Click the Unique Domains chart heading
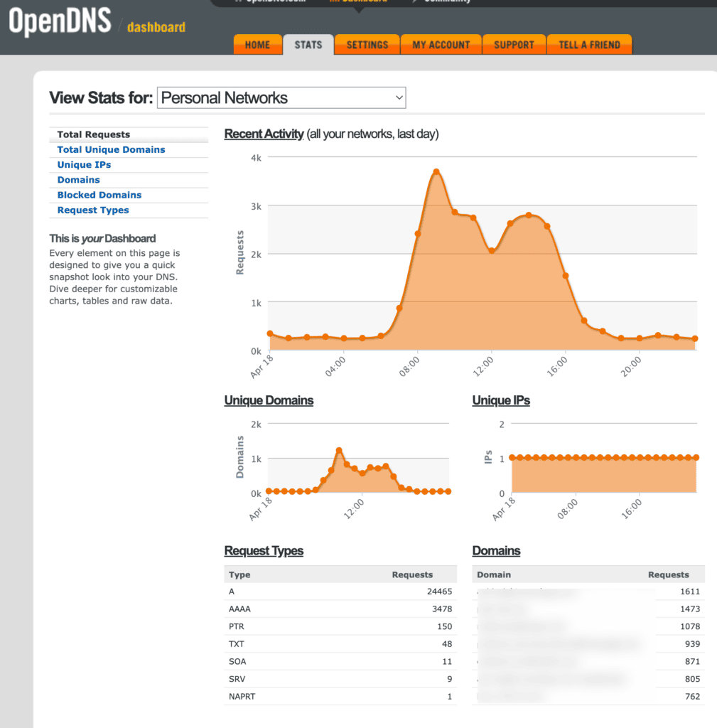Viewport: 717px width, 728px height. tap(269, 400)
